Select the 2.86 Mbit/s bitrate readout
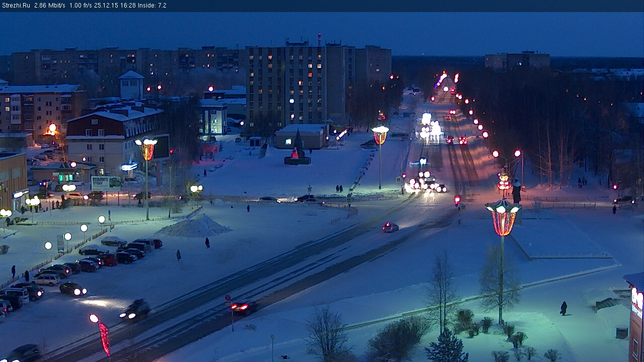This screenshot has width=644, height=362. [50, 6]
